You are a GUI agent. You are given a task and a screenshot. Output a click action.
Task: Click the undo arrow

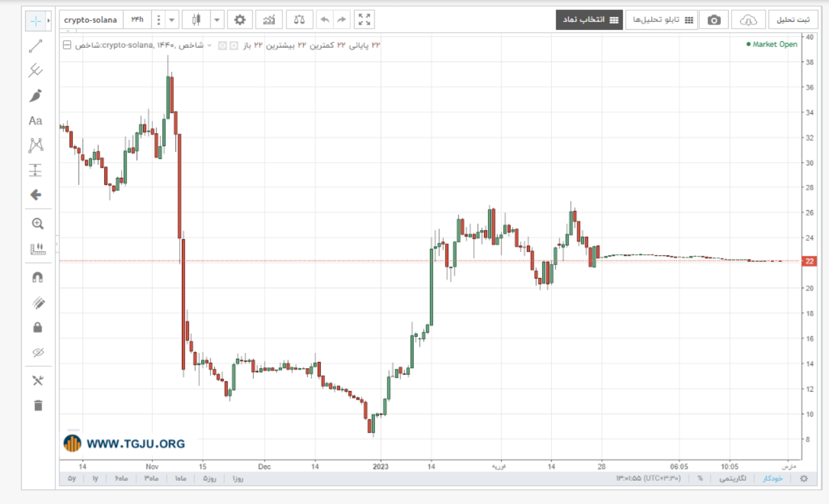[325, 20]
